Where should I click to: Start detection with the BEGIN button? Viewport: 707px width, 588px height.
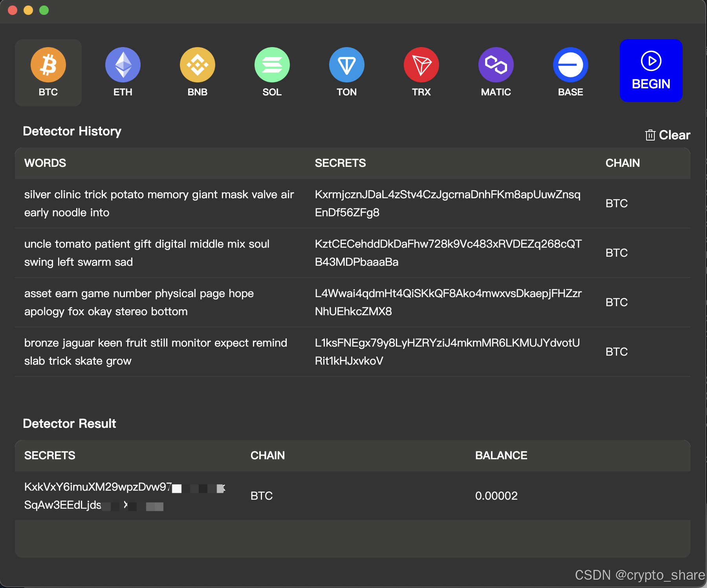coord(651,71)
